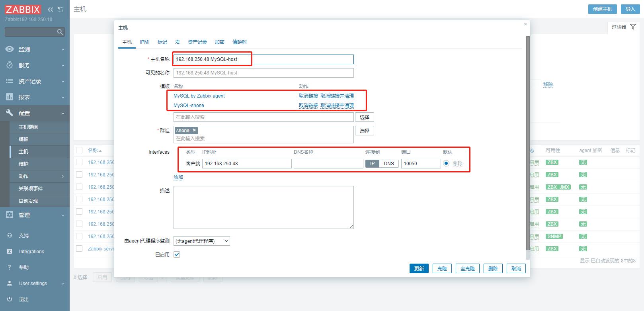Click the 监测 eye icon

[10, 49]
